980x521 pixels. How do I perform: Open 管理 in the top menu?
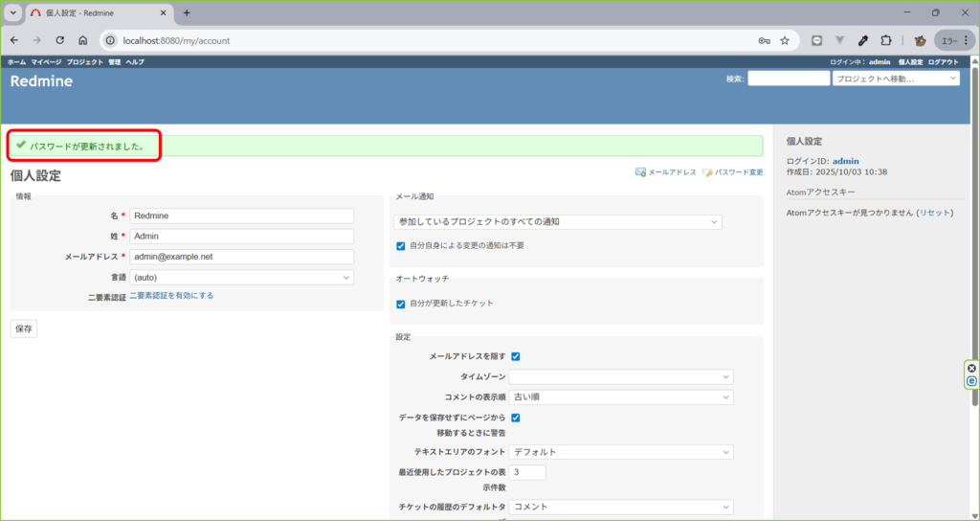pos(114,61)
